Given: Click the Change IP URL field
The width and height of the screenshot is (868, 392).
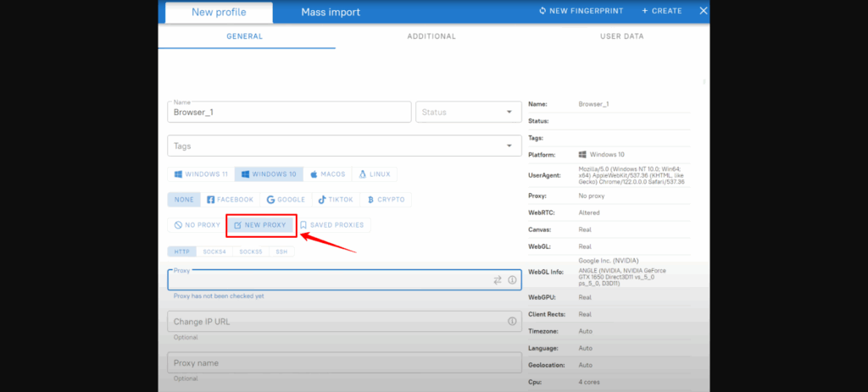Looking at the screenshot, I should click(x=344, y=321).
